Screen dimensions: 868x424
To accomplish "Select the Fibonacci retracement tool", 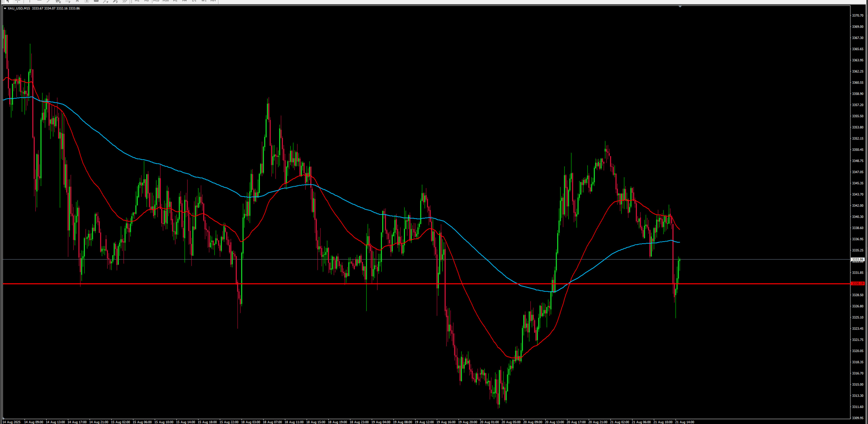I will (68, 1).
